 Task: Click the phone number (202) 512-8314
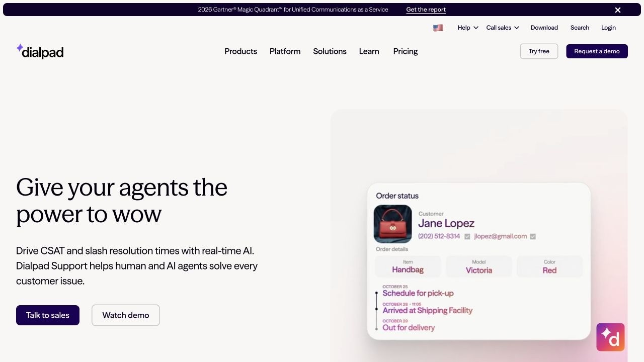click(439, 236)
